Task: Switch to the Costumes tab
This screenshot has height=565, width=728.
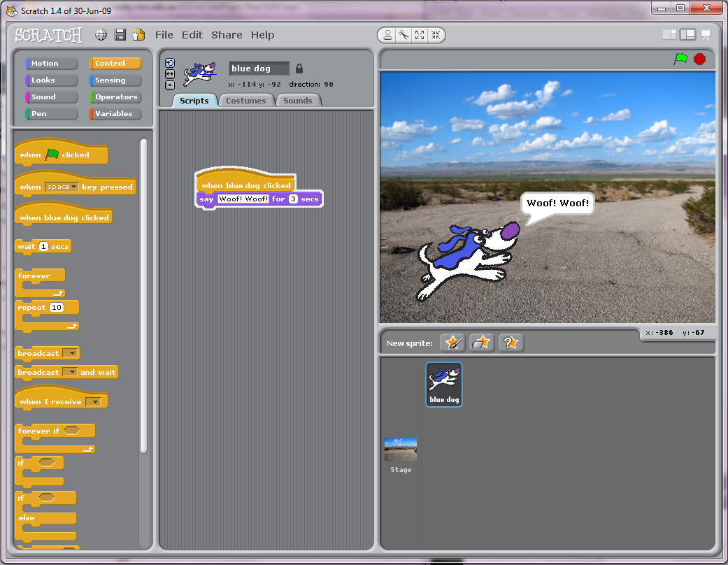Action: (x=246, y=101)
